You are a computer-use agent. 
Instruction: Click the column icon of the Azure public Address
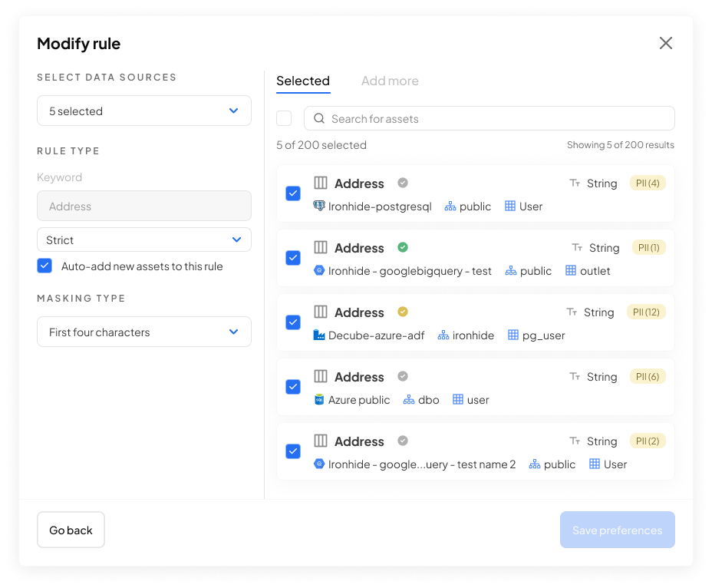pos(321,376)
